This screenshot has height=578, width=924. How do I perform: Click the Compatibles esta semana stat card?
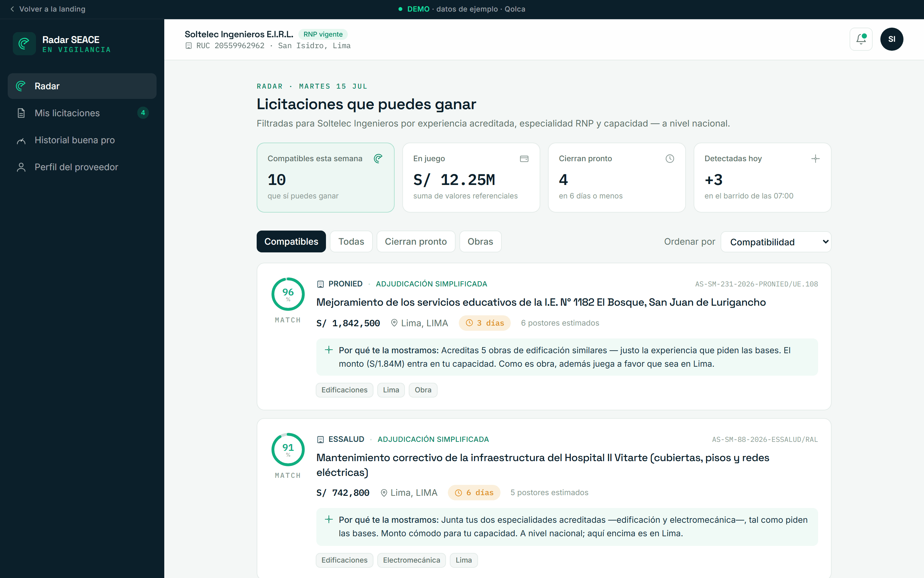325,177
